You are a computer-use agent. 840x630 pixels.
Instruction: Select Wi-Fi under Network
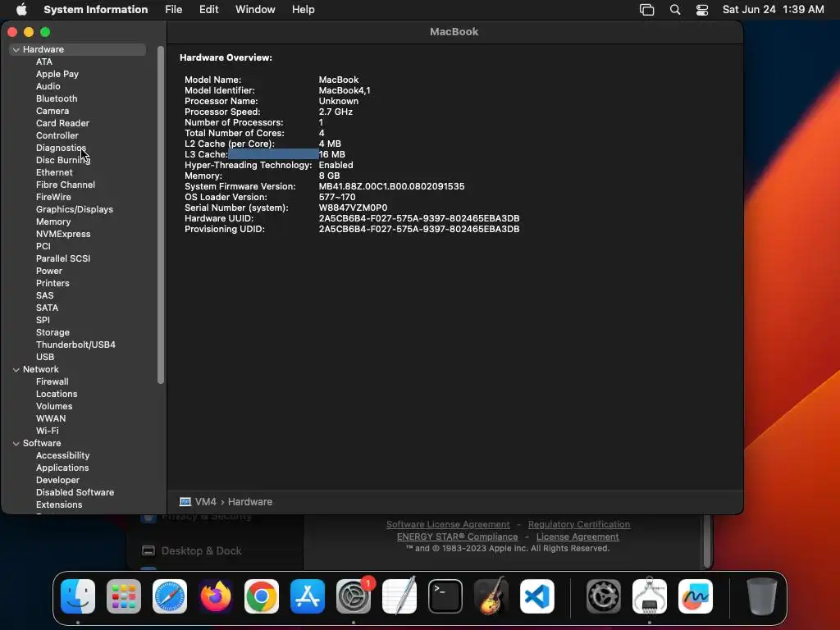(x=47, y=431)
